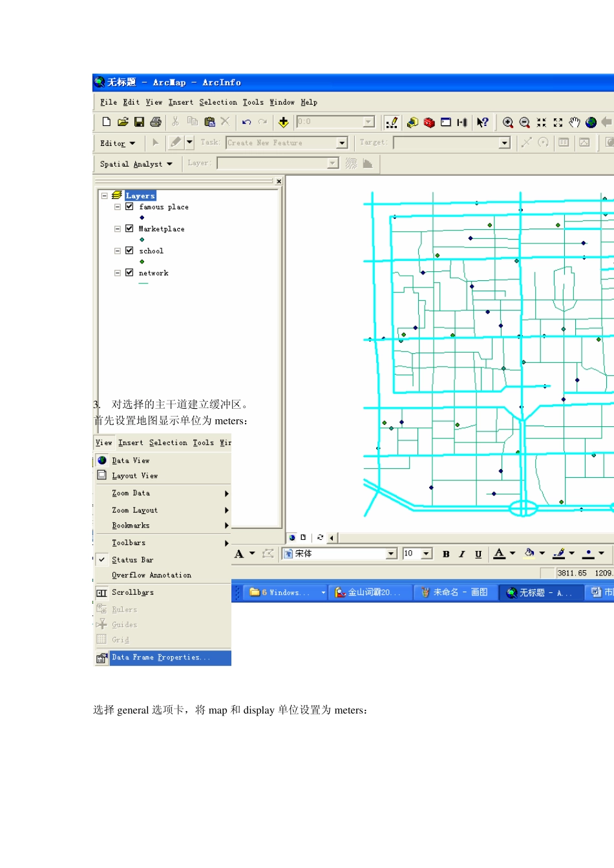Click the Refresh view button below map
Image resolution: width=614 pixels, height=868 pixels.
tap(320, 537)
